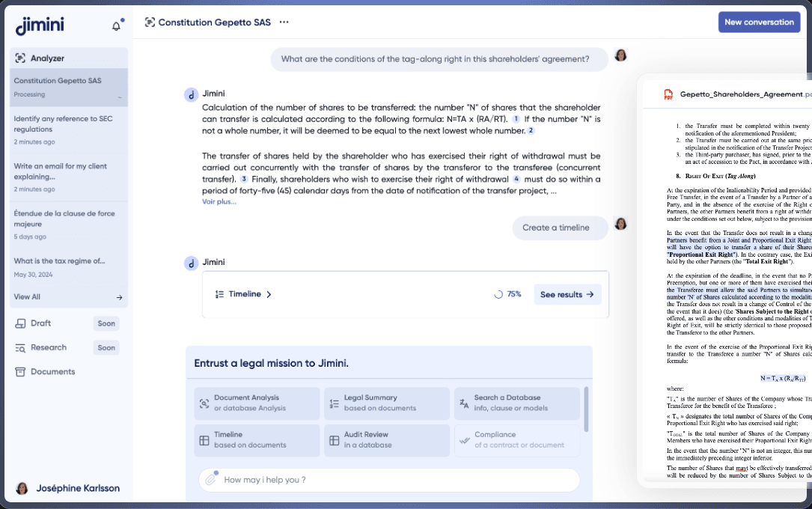Click the Joséphine Karlsson user name
Viewport: 812px width, 509px height.
(78, 488)
